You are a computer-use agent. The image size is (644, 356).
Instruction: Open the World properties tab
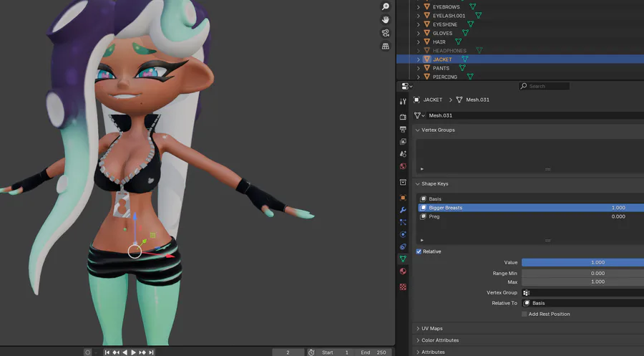click(403, 166)
